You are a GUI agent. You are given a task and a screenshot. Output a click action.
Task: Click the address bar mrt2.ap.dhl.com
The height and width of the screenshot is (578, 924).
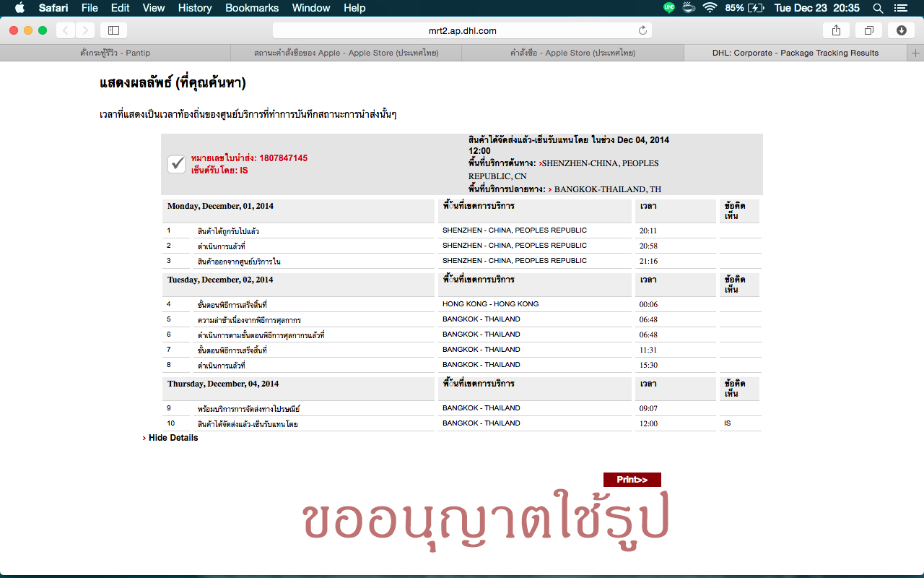point(462,30)
